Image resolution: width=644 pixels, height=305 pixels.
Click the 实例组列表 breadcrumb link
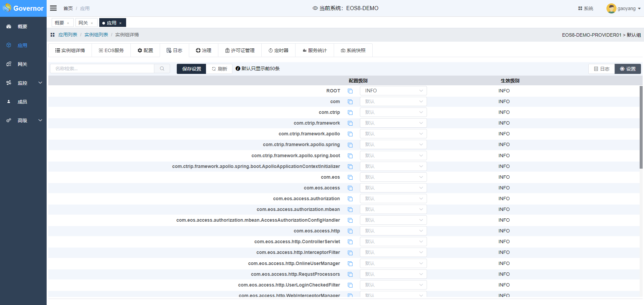pos(96,35)
